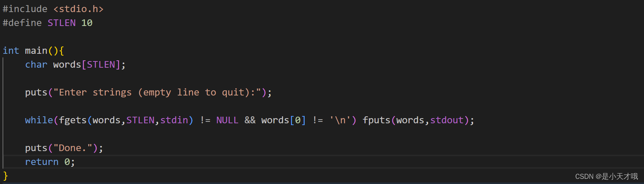Click the "Done." string literal
The width and height of the screenshot is (644, 184).
(73, 148)
